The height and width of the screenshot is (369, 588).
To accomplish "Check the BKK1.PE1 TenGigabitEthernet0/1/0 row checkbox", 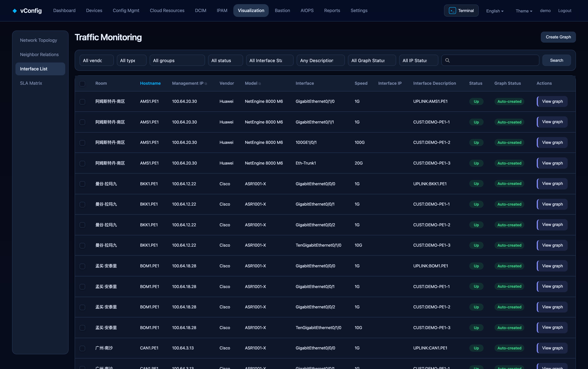I will 83,246.
